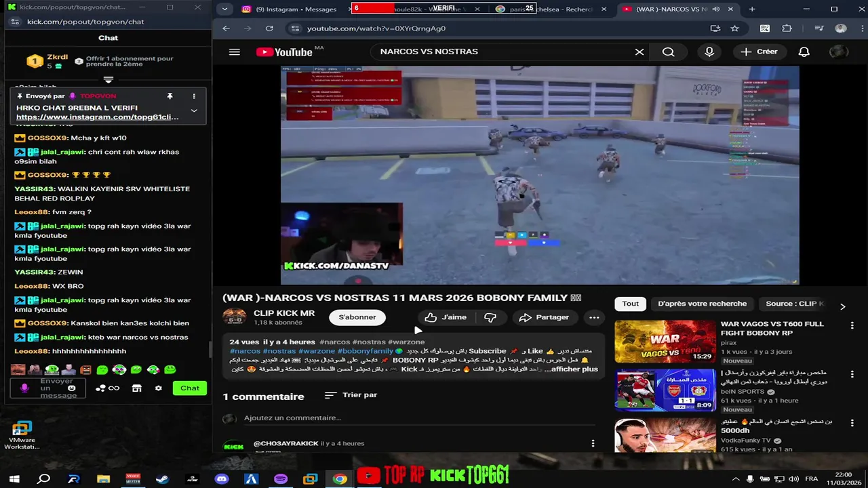This screenshot has width=868, height=488.
Task: Clear the NARCOS VS NOSTRAS search text
Action: point(639,52)
